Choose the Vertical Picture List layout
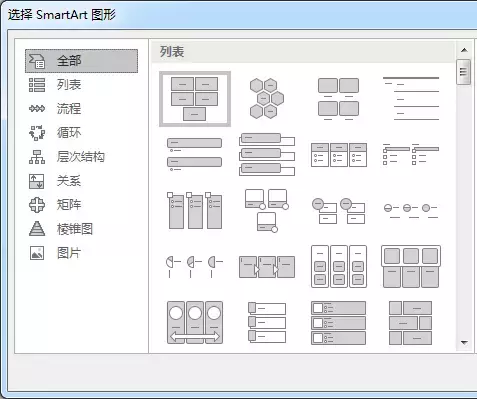The height and width of the screenshot is (399, 477). pyautogui.click(x=339, y=322)
